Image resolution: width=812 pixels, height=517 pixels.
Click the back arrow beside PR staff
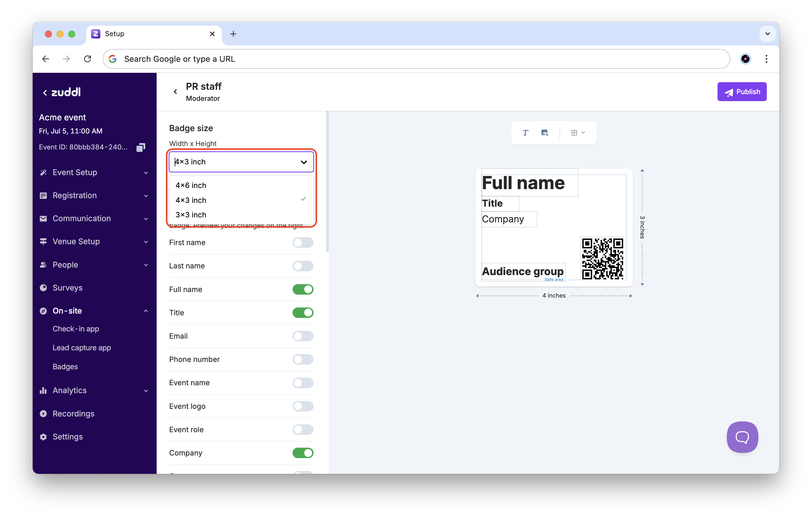coord(175,92)
